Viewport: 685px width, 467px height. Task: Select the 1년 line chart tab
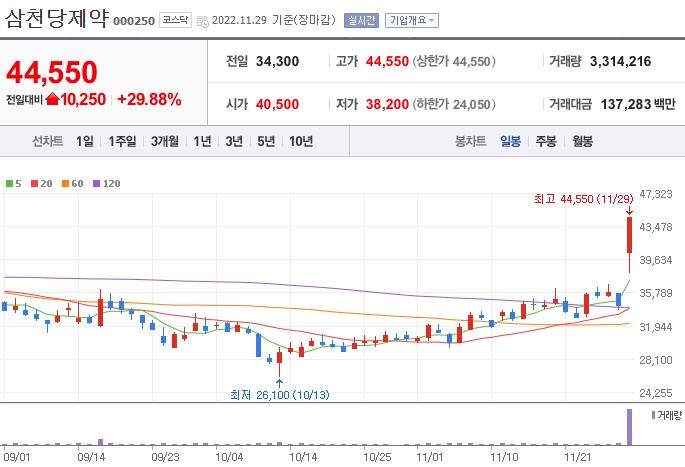[x=202, y=141]
